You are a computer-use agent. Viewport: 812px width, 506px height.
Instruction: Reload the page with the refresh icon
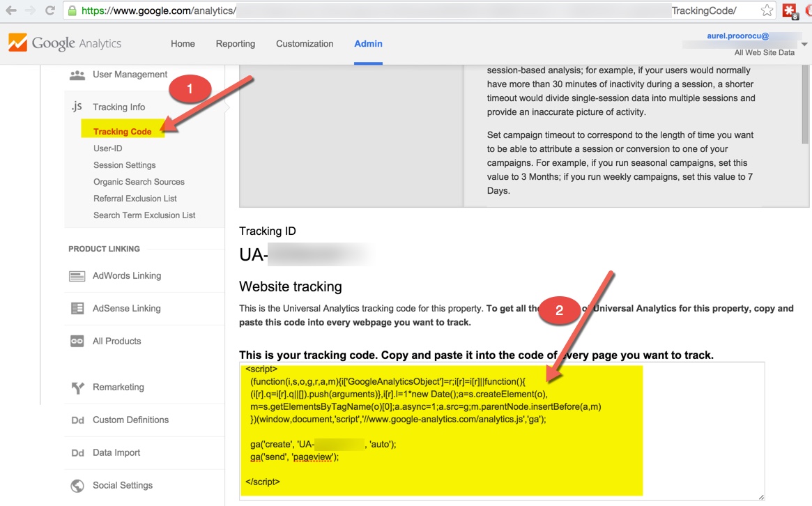(x=50, y=10)
